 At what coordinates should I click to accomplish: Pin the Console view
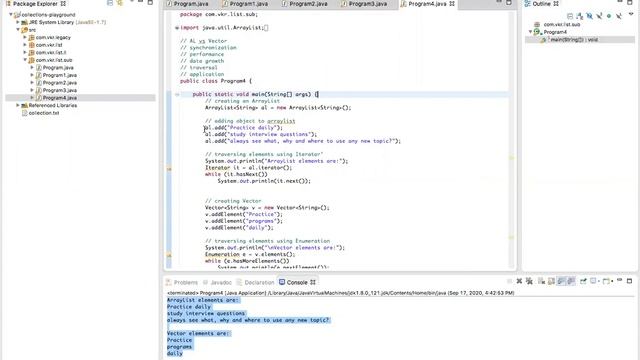[583, 281]
